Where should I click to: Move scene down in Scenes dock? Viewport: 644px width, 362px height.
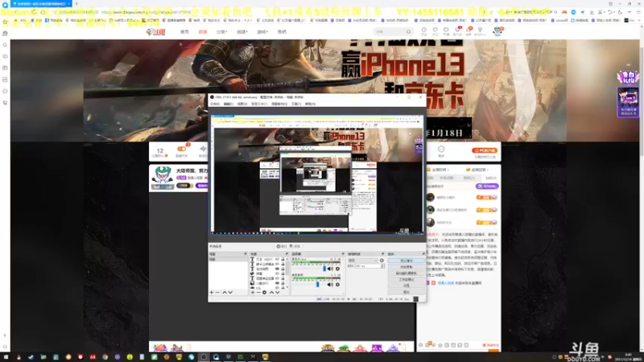coord(230,293)
